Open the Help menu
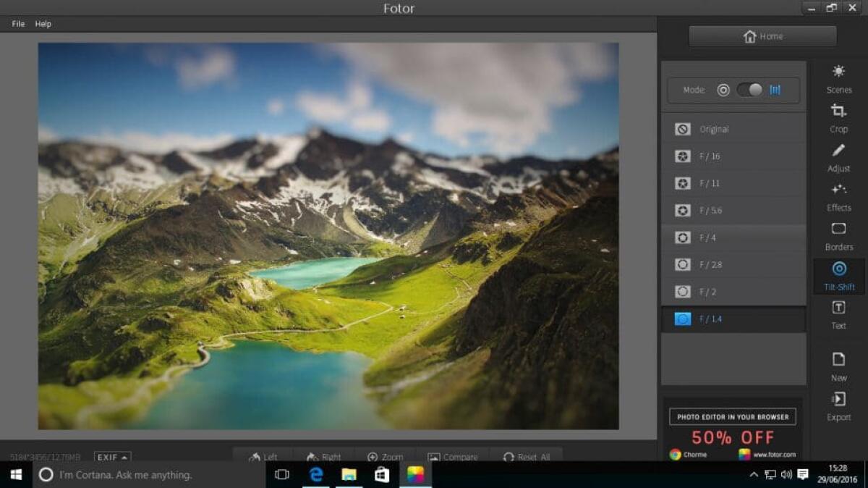The width and height of the screenshot is (868, 488). pyautogui.click(x=43, y=23)
